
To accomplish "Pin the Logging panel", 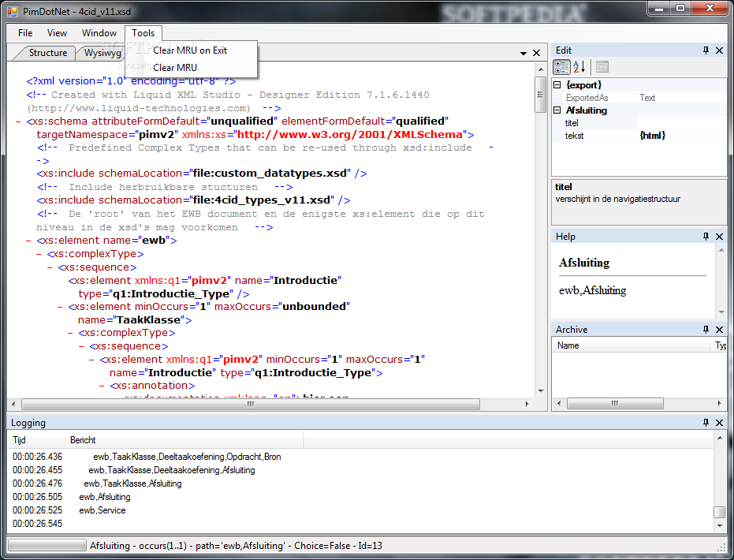I will point(706,423).
